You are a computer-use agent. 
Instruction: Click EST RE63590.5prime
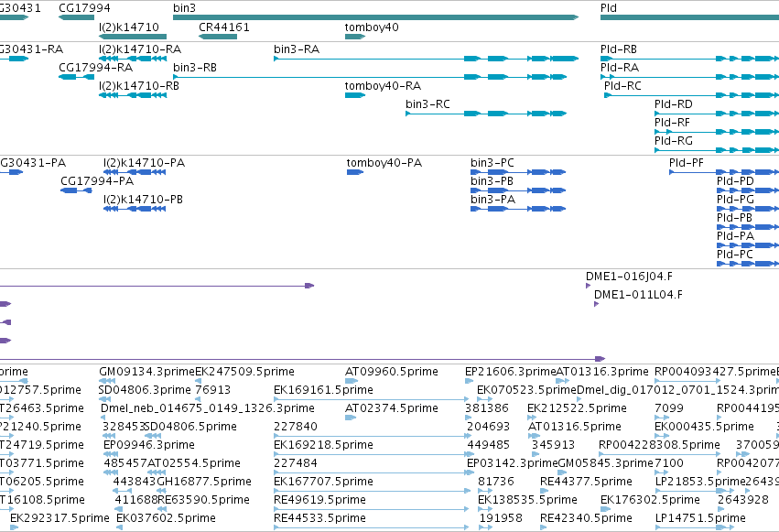[x=161, y=509]
